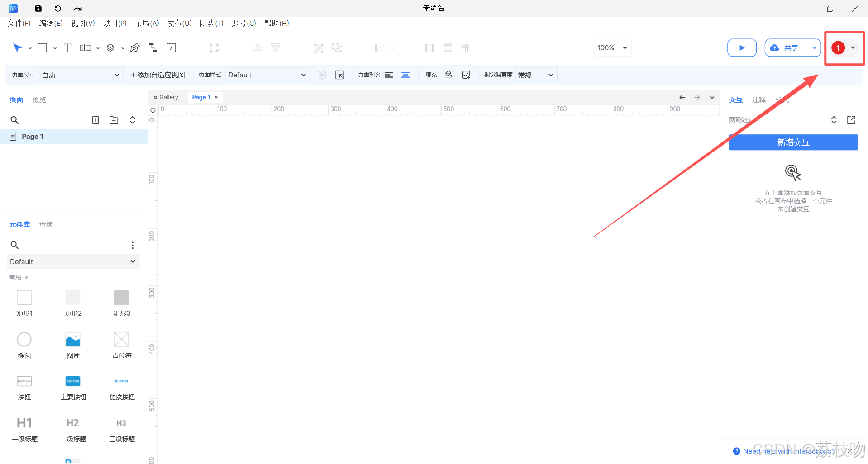Toggle expand/collapse all pages arrows
868x464 pixels.
click(133, 120)
